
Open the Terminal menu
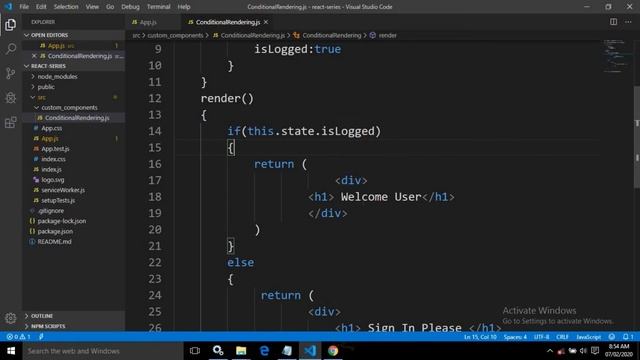click(x=158, y=7)
